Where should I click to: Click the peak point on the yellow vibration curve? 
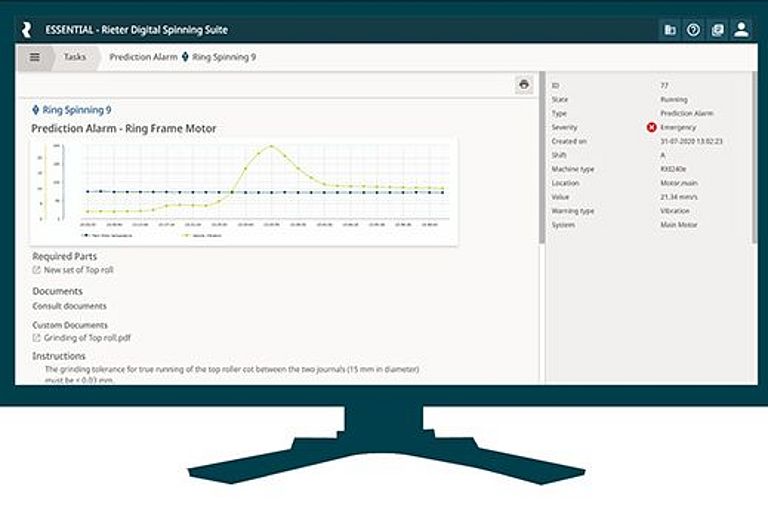click(x=272, y=147)
